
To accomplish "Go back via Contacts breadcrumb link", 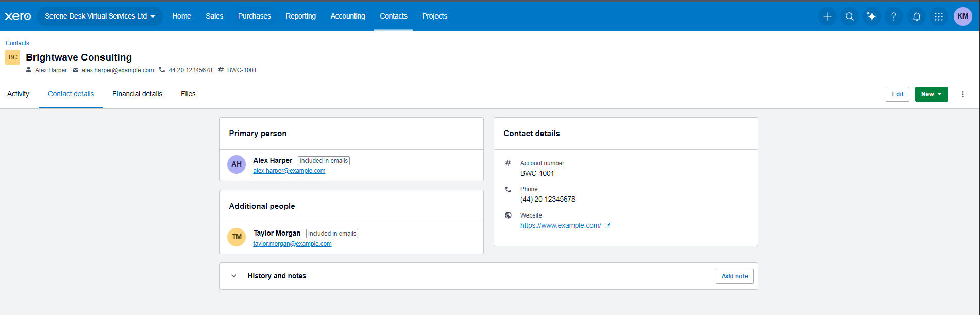I will pyautogui.click(x=18, y=43).
